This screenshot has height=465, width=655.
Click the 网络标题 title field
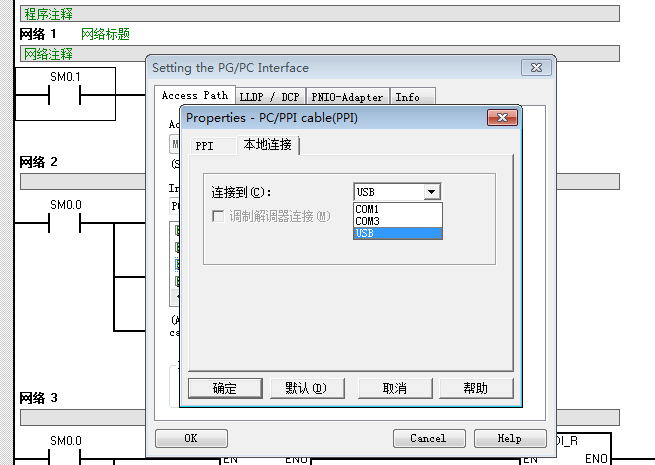coord(105,34)
